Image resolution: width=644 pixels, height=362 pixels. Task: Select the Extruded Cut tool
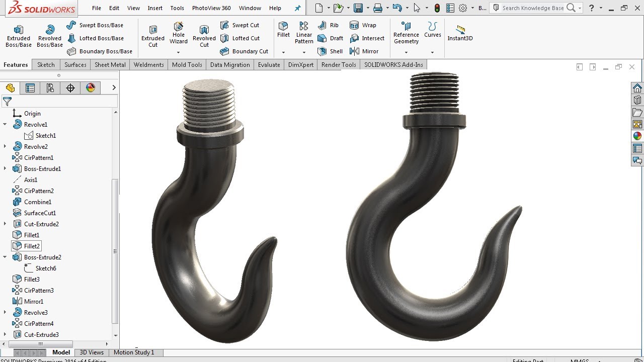[x=153, y=36]
